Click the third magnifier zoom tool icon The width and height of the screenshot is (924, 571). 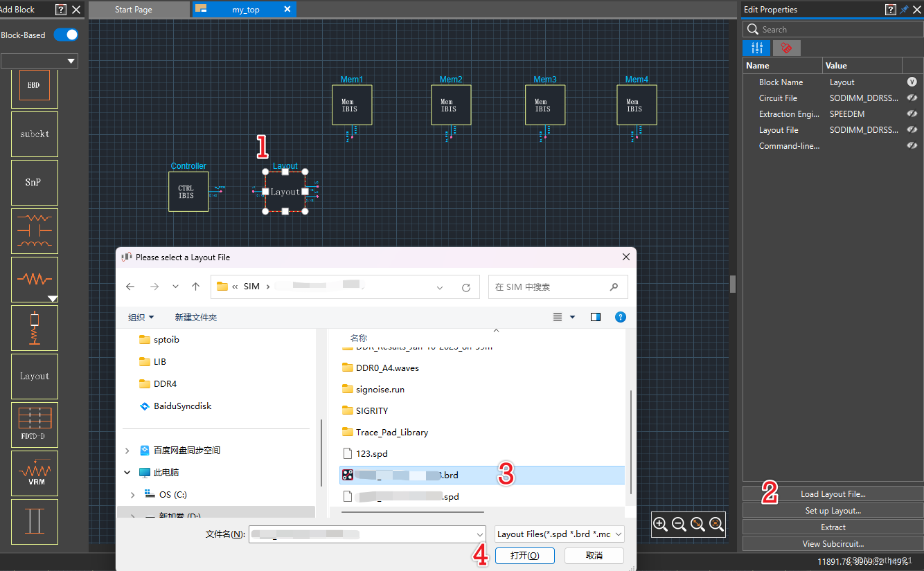click(x=698, y=525)
